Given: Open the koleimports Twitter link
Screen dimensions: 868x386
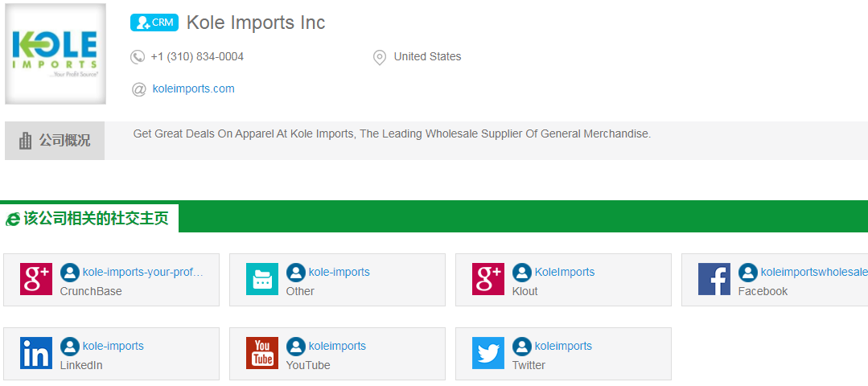Looking at the screenshot, I should (x=563, y=346).
